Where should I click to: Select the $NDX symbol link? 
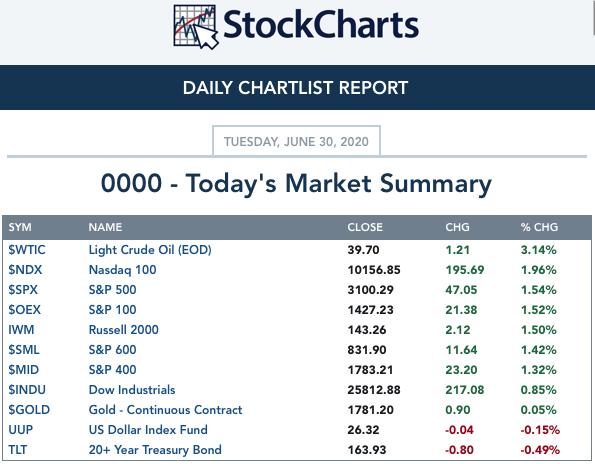25,270
